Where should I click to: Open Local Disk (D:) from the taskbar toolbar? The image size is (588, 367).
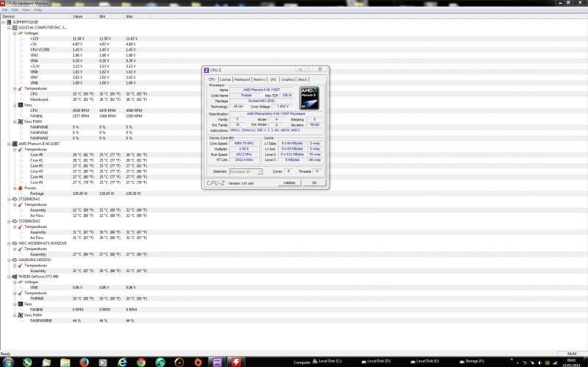pos(376,361)
